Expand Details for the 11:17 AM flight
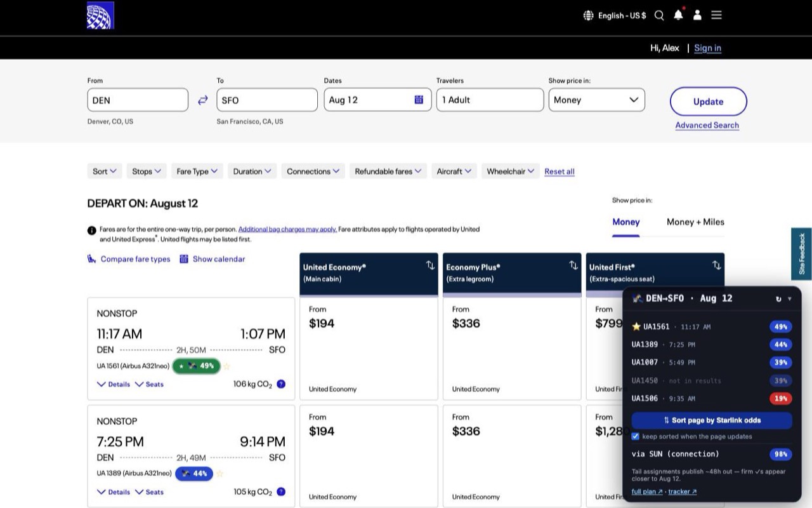 click(114, 384)
